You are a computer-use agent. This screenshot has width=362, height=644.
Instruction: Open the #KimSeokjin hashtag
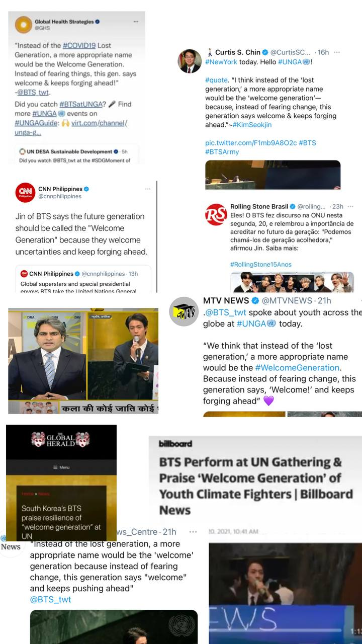click(254, 125)
